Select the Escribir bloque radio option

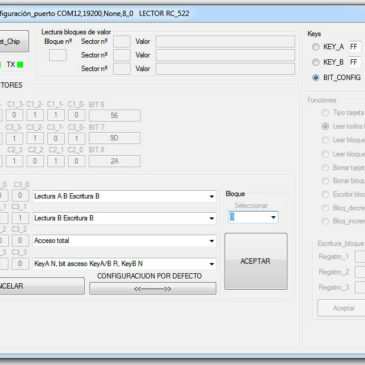click(325, 194)
